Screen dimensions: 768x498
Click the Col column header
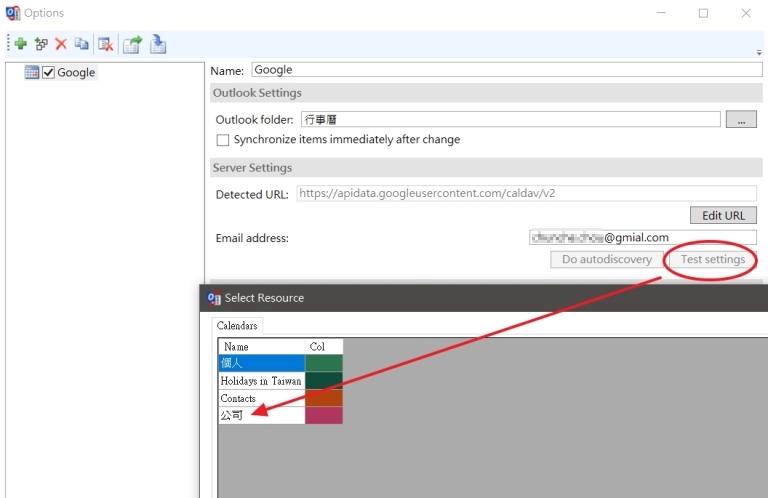click(x=324, y=346)
